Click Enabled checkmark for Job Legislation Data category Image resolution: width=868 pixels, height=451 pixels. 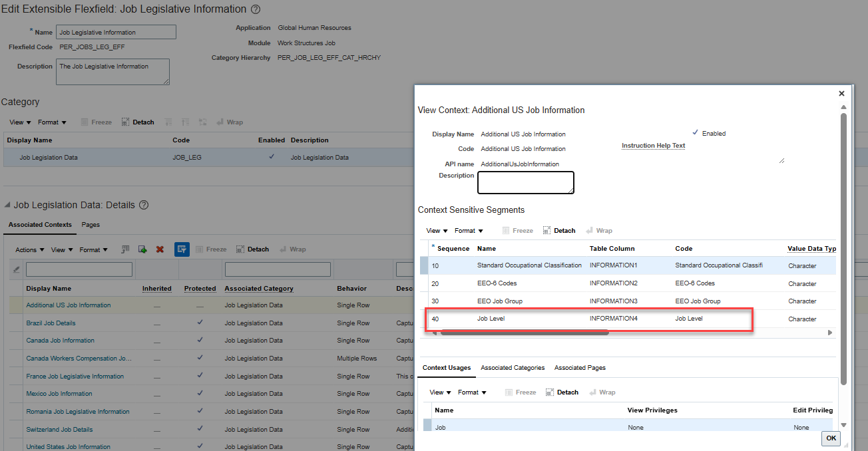pyautogui.click(x=271, y=157)
